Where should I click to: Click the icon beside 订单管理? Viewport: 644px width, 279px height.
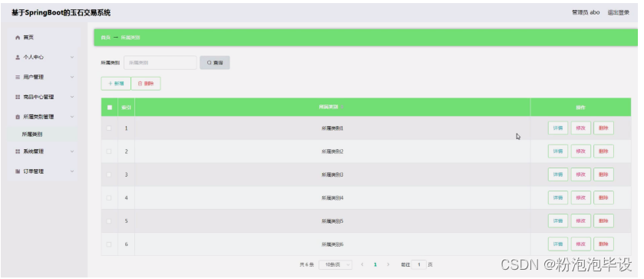coord(18,171)
